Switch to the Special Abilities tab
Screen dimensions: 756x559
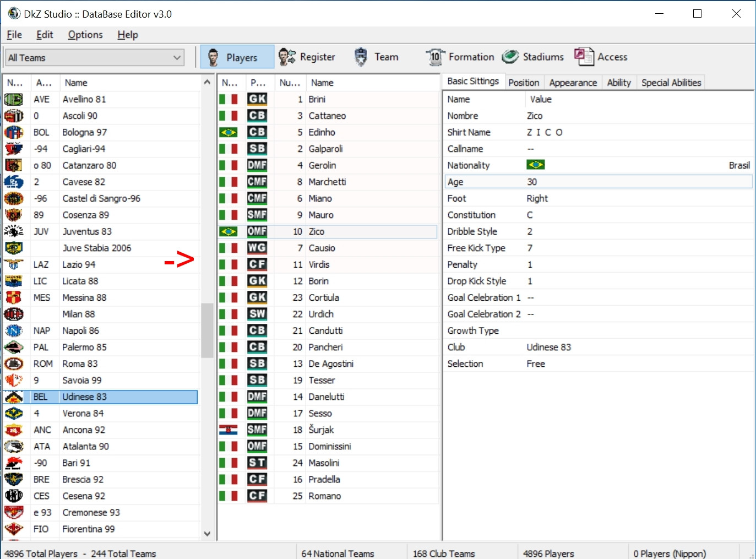[671, 83]
